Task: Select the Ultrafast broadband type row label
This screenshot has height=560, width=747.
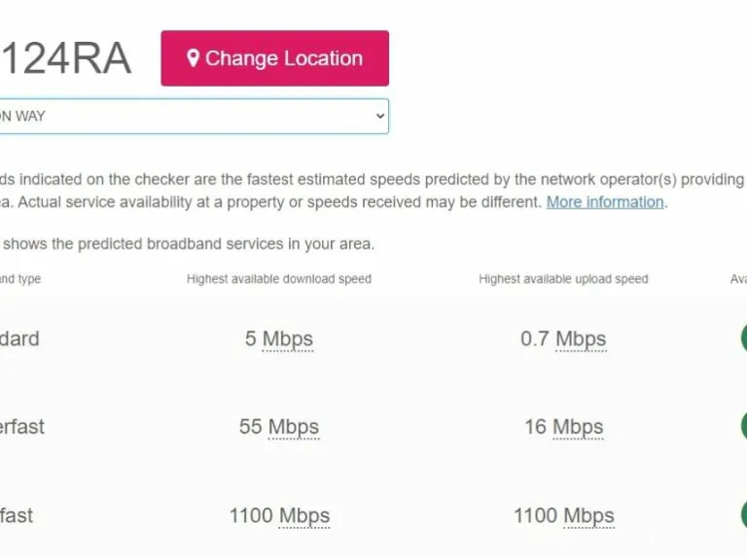Action: [17, 515]
